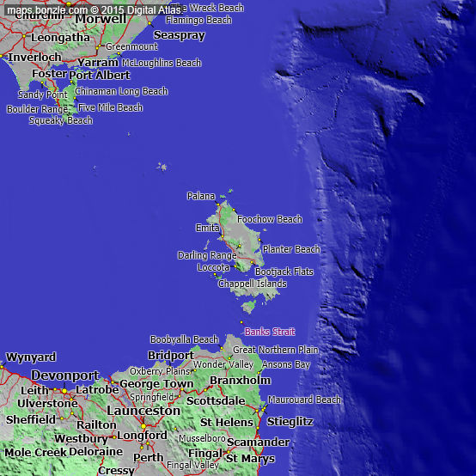Click the Palana label on Flinders Island
This screenshot has height=476, width=476.
[x=201, y=196]
